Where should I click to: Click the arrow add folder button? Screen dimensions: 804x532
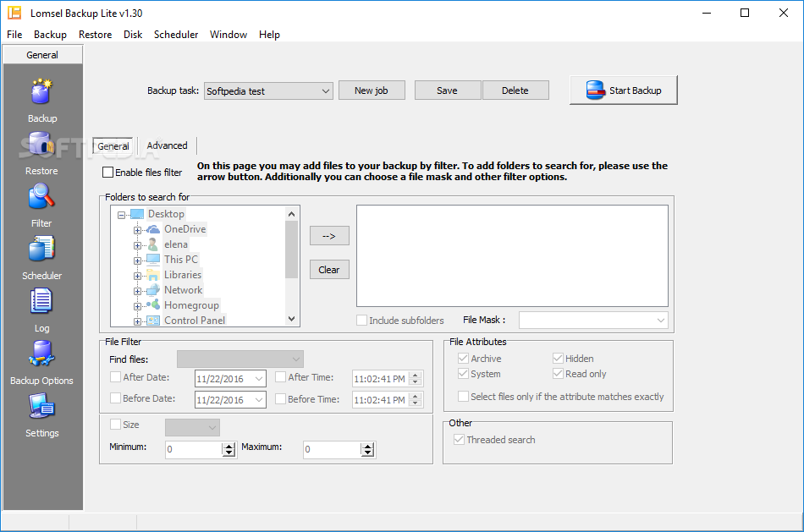(329, 236)
